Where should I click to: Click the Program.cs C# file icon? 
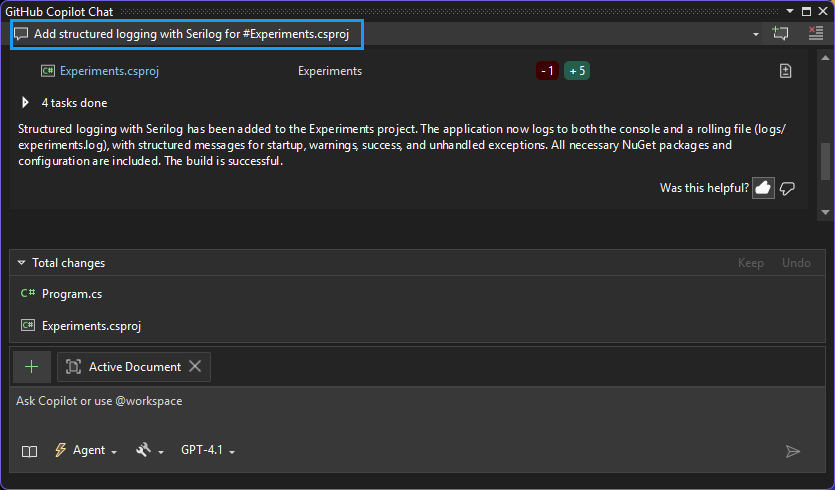click(x=28, y=293)
